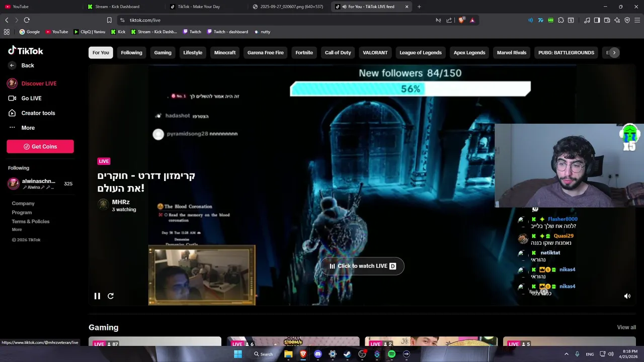The image size is (644, 362).
Task: Open Brave Rewards triangle icon
Action: 472,20
